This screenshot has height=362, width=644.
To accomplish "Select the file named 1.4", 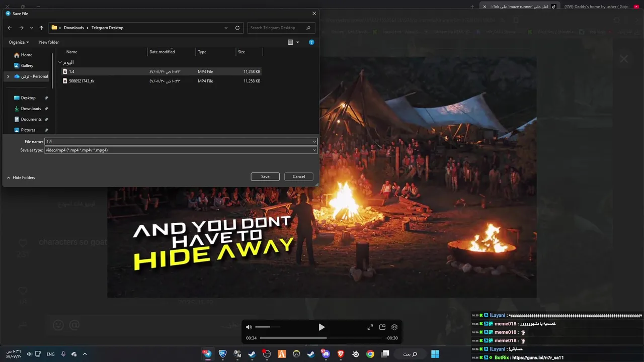I will pos(161,71).
